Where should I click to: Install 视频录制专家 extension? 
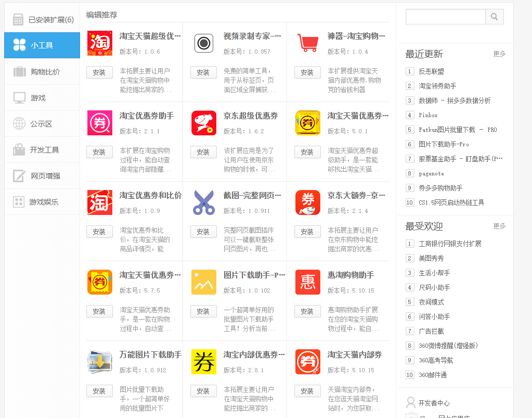coord(203,72)
